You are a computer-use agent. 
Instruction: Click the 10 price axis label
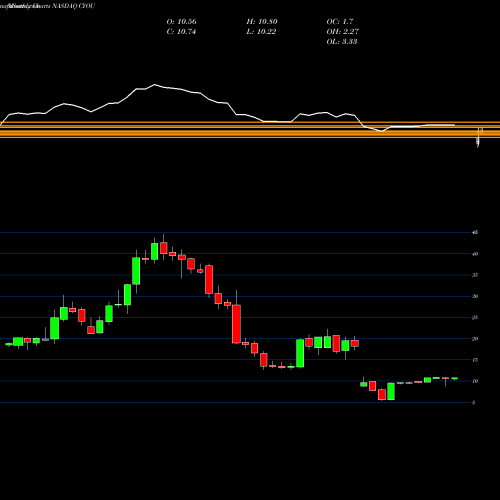point(475,381)
